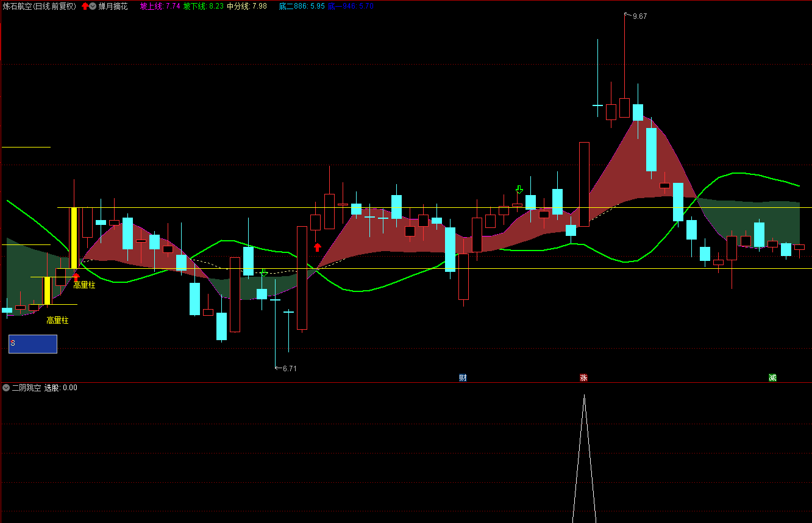This screenshot has height=523, width=812.
Task: Click the white spike in 二阴跳空 panel
Action: [x=584, y=458]
